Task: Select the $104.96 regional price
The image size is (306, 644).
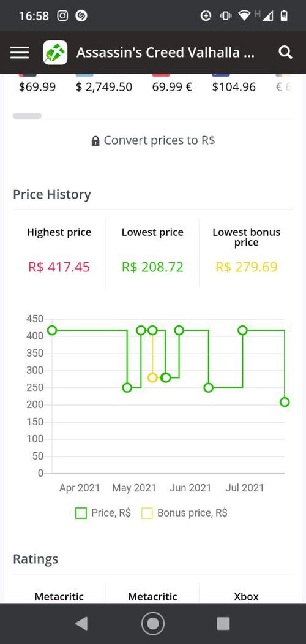Action: [234, 86]
